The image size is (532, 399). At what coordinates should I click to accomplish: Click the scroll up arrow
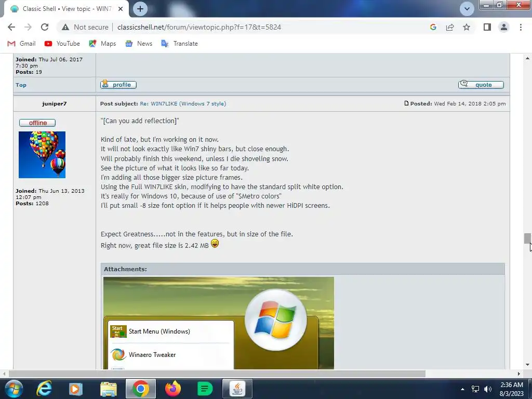click(527, 58)
